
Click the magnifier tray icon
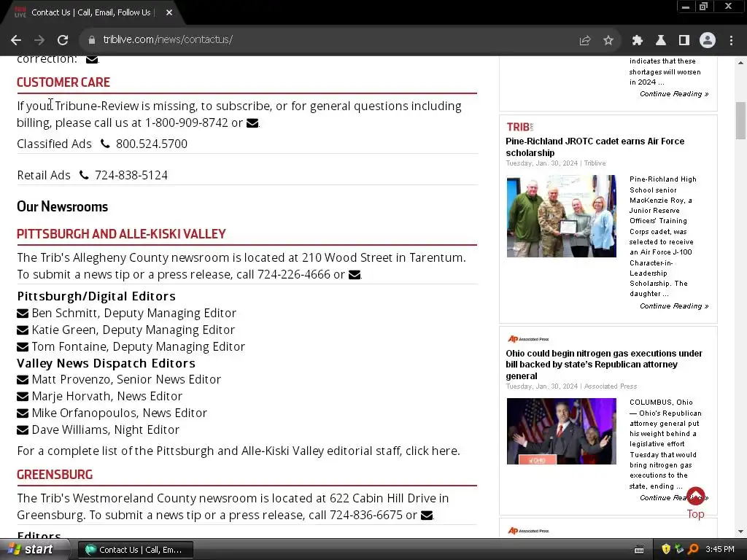click(693, 549)
